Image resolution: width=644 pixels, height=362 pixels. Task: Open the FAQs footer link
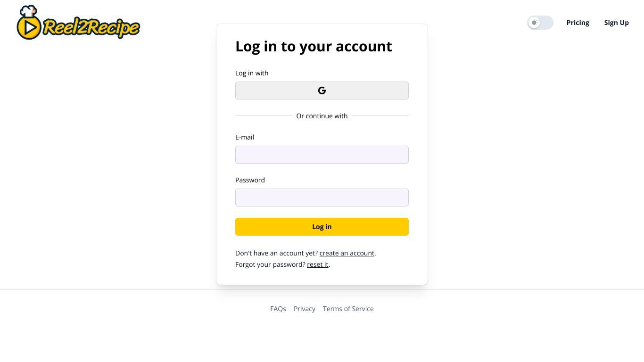[278, 309]
